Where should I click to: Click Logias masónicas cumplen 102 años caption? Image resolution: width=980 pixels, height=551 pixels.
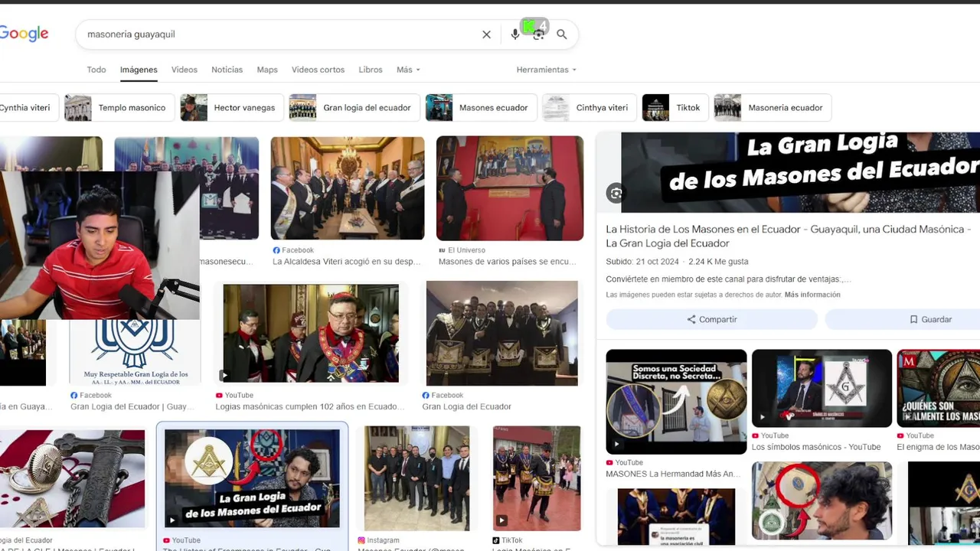[x=311, y=406]
